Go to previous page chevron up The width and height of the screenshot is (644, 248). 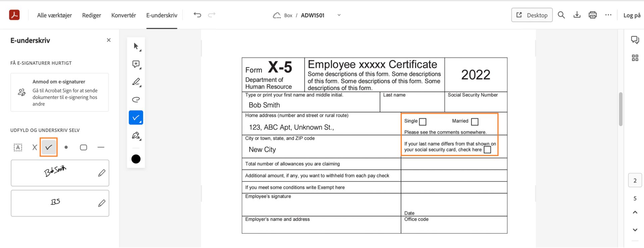tap(635, 212)
